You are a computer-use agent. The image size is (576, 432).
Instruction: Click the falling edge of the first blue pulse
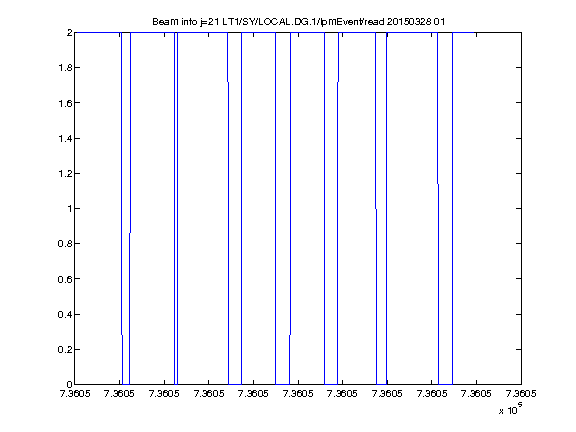[x=122, y=208]
